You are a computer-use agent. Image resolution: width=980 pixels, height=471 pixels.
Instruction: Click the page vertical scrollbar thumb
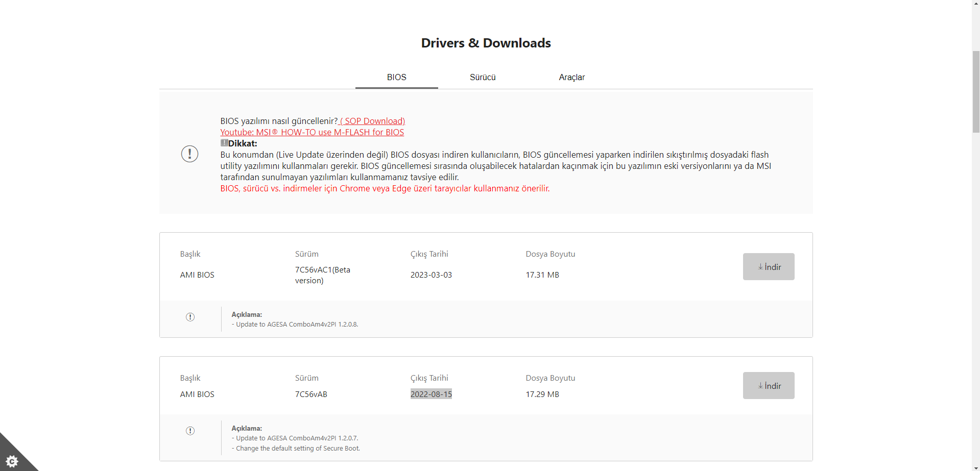[976, 92]
